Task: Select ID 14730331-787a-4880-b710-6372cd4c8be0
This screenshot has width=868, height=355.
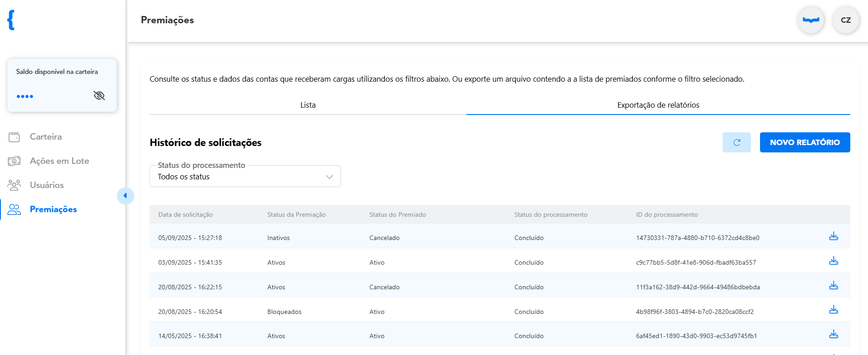Action: click(x=697, y=238)
